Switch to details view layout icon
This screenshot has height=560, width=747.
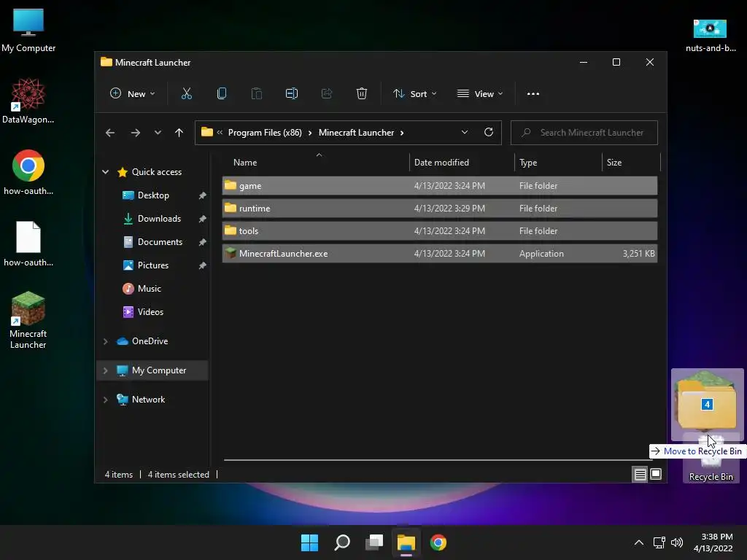point(640,474)
